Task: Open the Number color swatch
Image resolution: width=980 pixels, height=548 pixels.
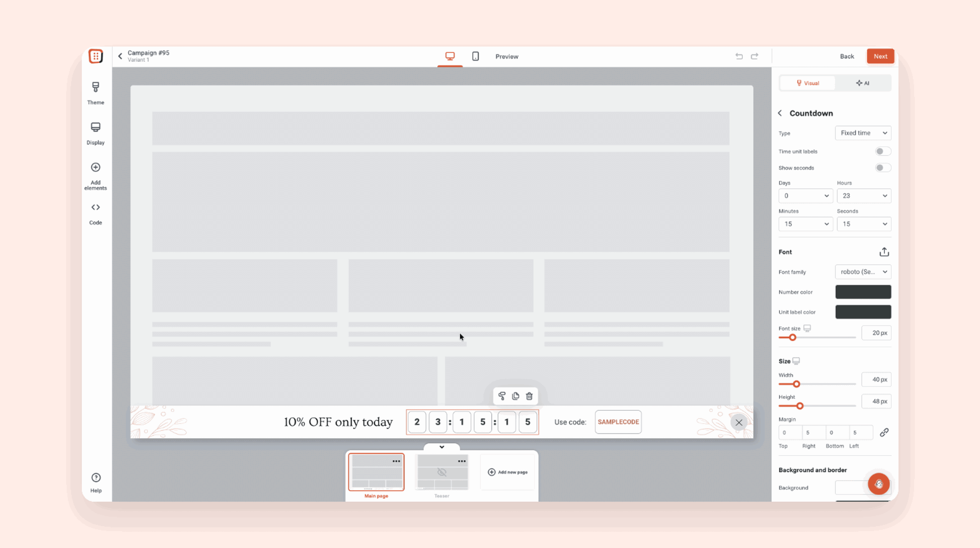Action: coord(863,292)
